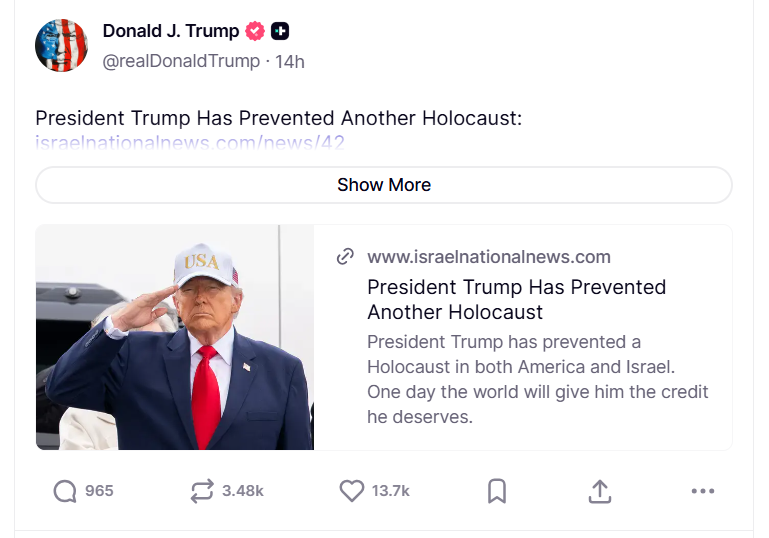
Task: Open the three-dot more options menu
Action: click(703, 491)
